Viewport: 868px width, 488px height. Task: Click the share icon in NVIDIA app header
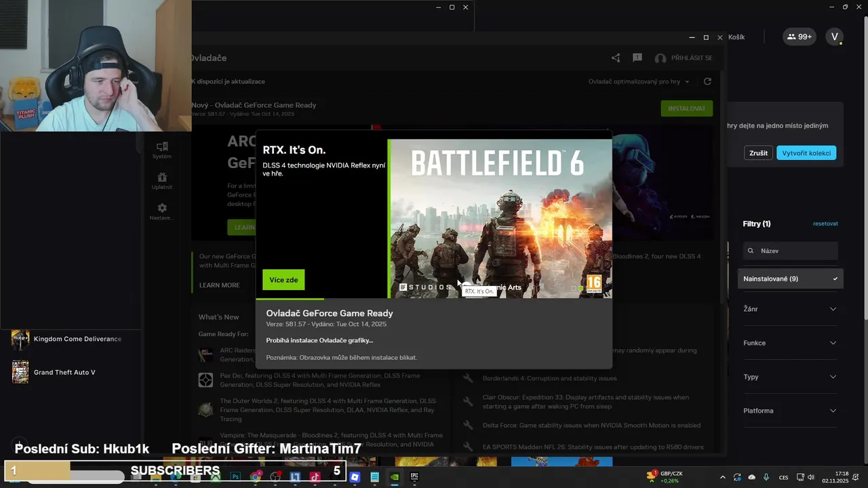pyautogui.click(x=616, y=58)
